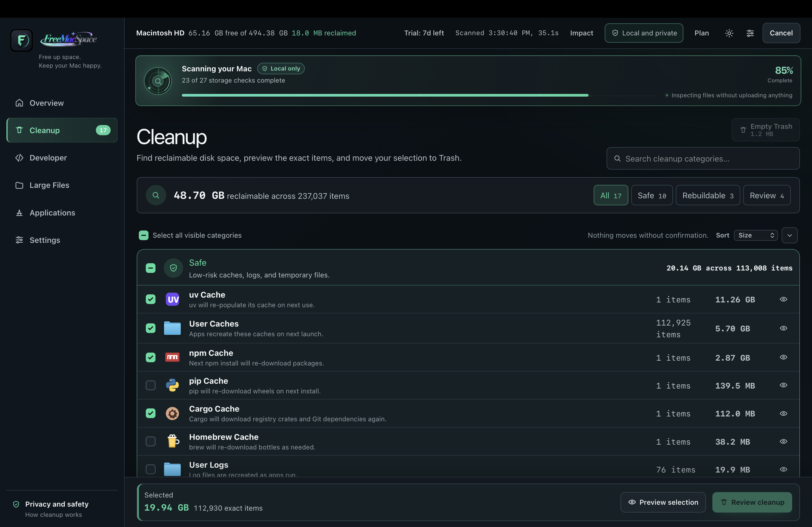Screen dimensions: 812x527
Task: Click the Local and private button
Action: tap(643, 33)
